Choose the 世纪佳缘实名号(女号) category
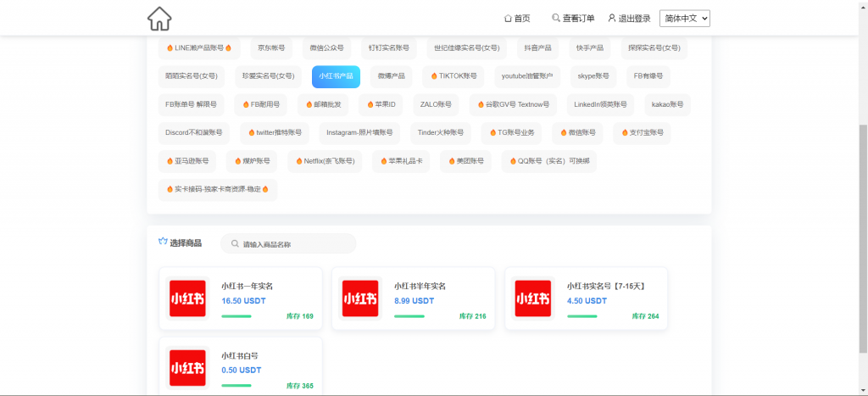868x396 pixels. [x=467, y=48]
